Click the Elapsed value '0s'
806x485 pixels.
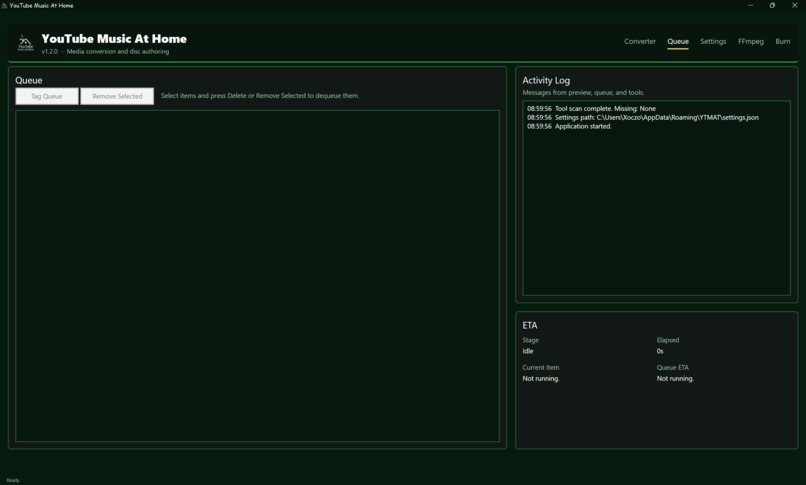coord(660,351)
